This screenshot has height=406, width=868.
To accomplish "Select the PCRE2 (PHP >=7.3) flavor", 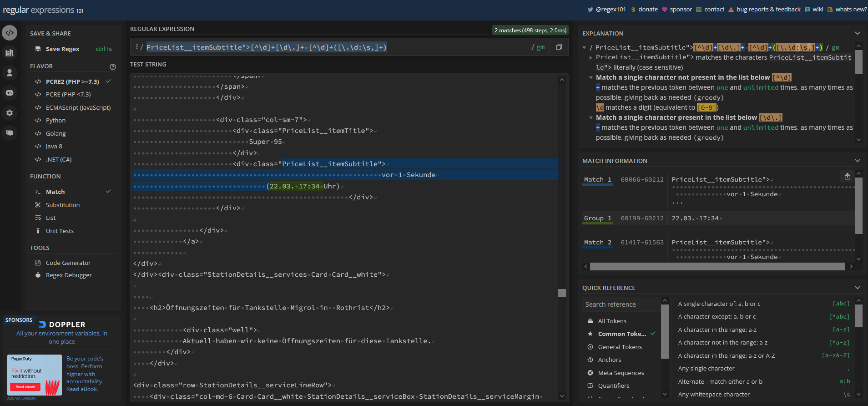I will [73, 81].
